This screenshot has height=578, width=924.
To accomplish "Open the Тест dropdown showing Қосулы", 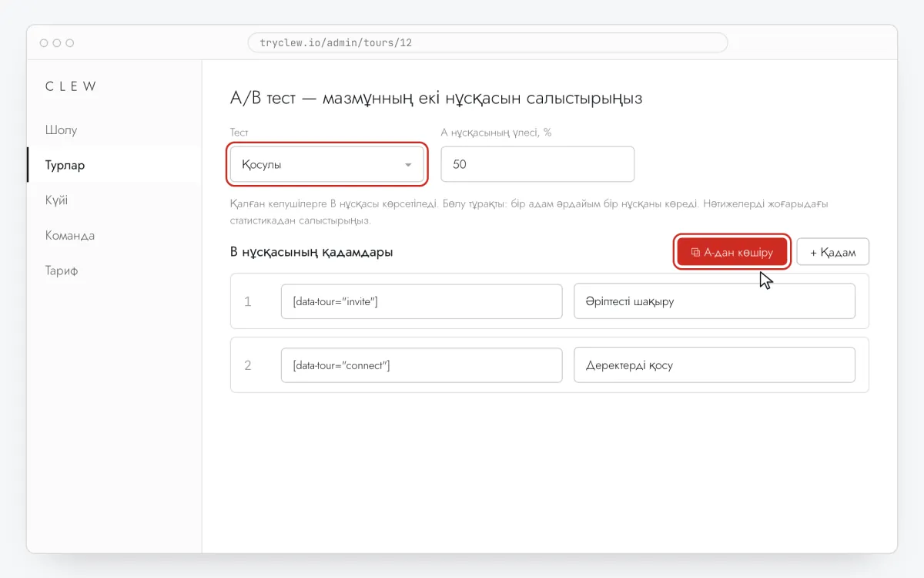I will pyautogui.click(x=326, y=164).
